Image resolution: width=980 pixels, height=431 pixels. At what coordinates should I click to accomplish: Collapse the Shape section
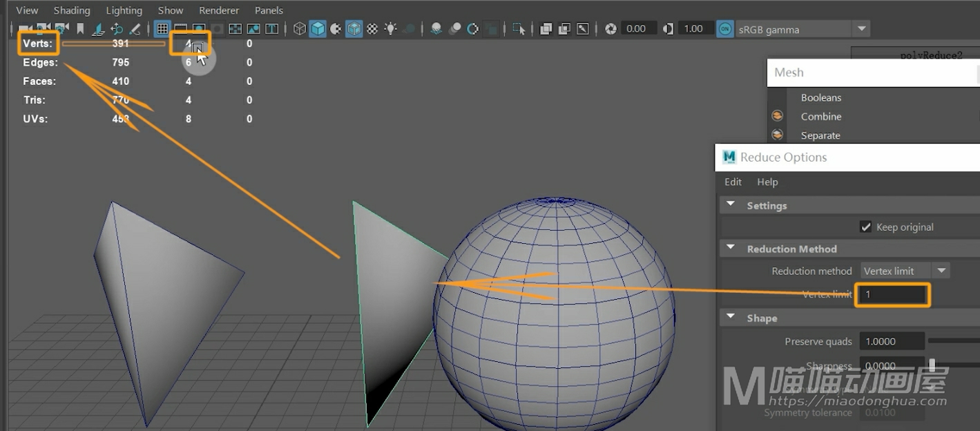pos(731,318)
